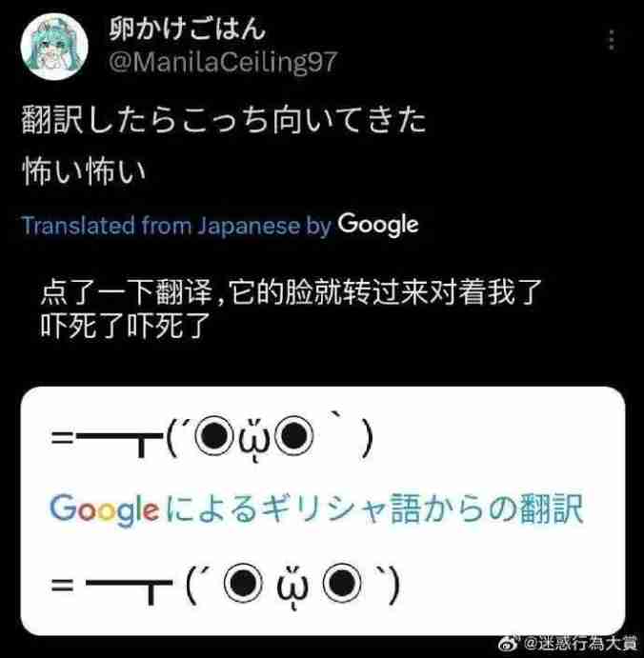Screen dimensions: 644x658
Task: Click the left eye of the upper kaomoji
Action: pos(214,436)
